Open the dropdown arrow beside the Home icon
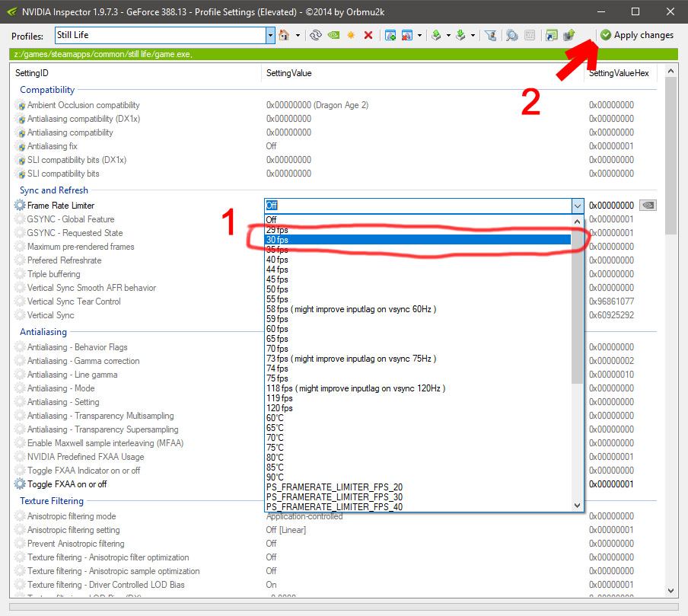The image size is (688, 616). click(x=298, y=36)
